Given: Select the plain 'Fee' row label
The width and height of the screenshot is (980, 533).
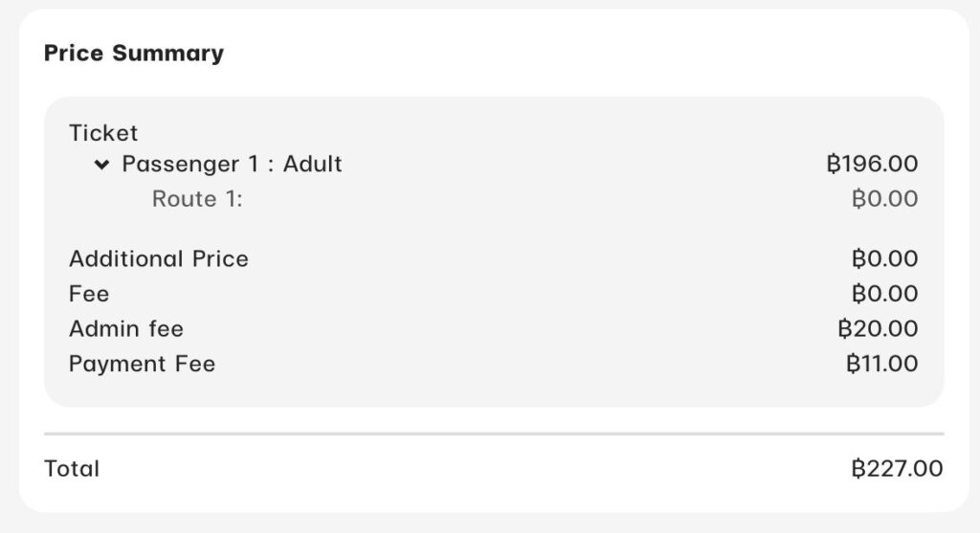Looking at the screenshot, I should [x=89, y=294].
